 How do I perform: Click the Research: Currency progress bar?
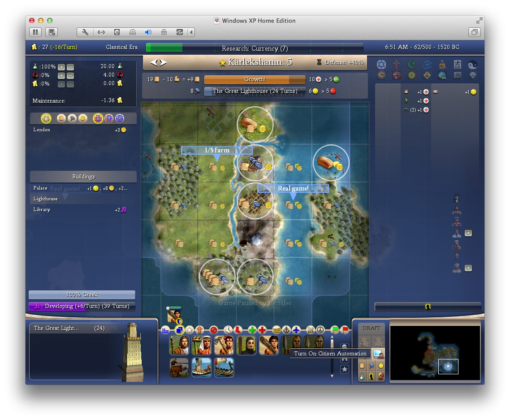coord(255,48)
